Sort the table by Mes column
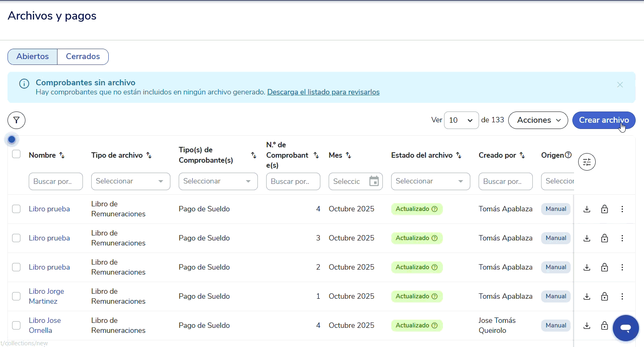This screenshot has width=644, height=347. [x=349, y=155]
